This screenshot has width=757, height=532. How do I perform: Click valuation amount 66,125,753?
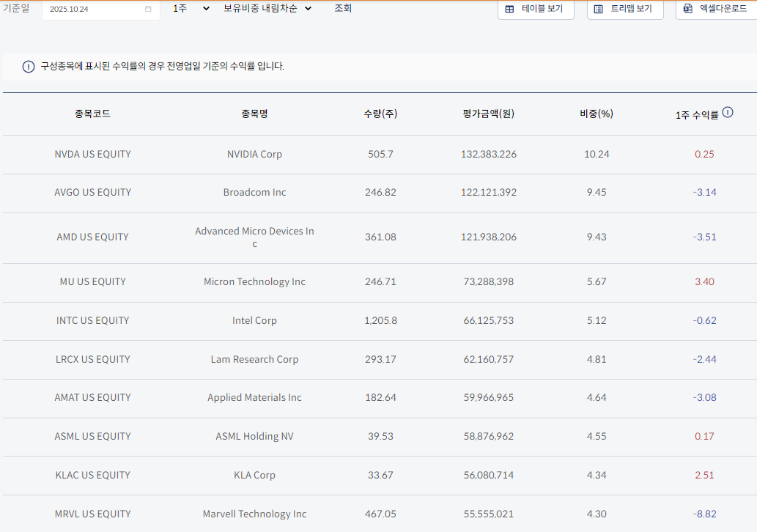click(489, 320)
